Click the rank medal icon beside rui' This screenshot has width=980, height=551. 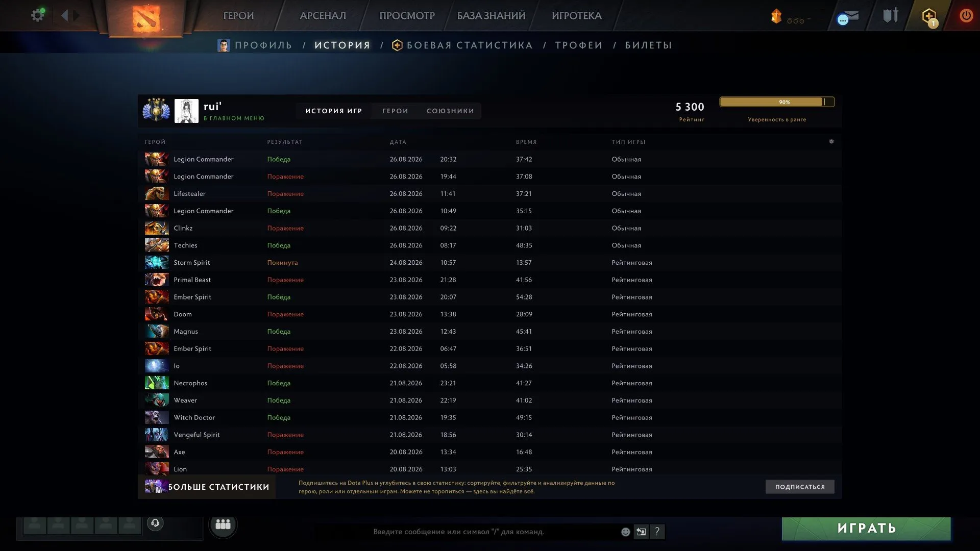[x=156, y=110]
